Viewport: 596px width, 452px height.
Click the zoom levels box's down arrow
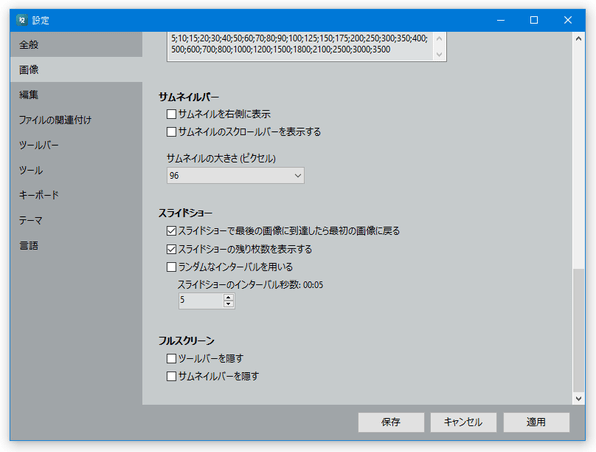pos(439,54)
